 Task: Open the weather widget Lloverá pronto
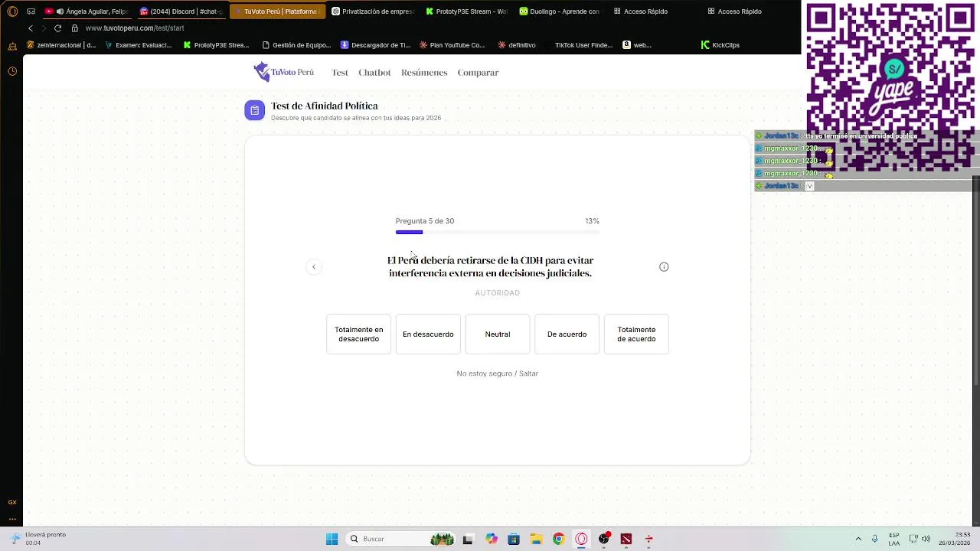(39, 539)
